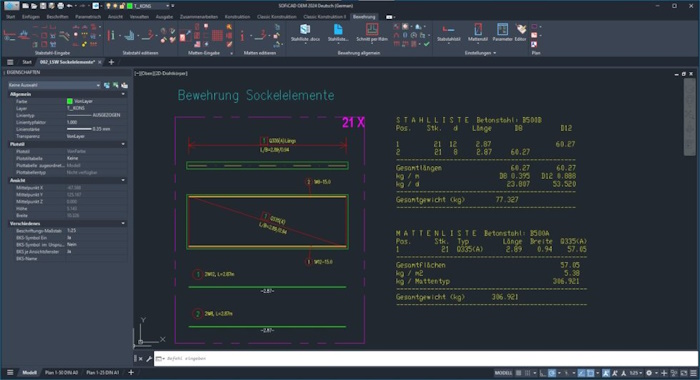The height and width of the screenshot is (380, 700).
Task: Click the customization menu icon in status bar
Action: coord(693,373)
